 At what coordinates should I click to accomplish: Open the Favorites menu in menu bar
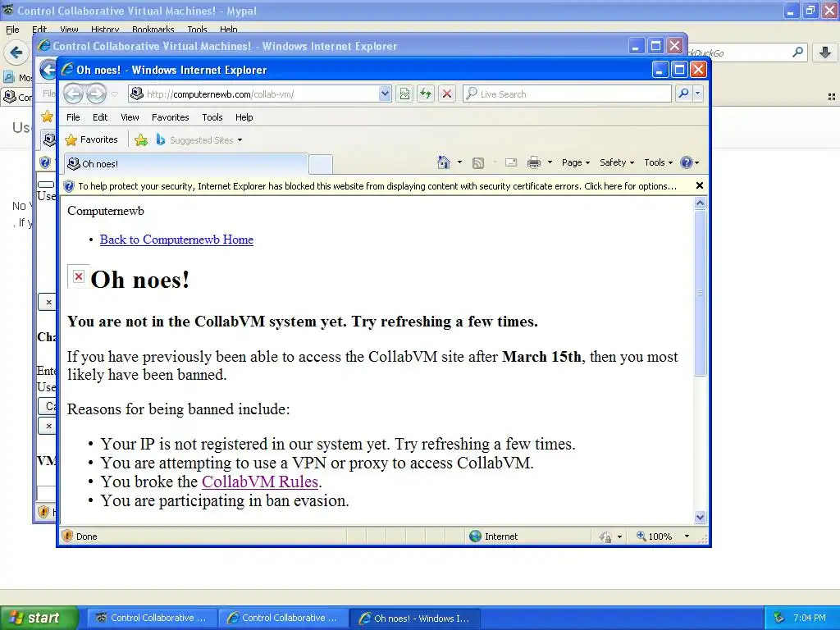171,117
